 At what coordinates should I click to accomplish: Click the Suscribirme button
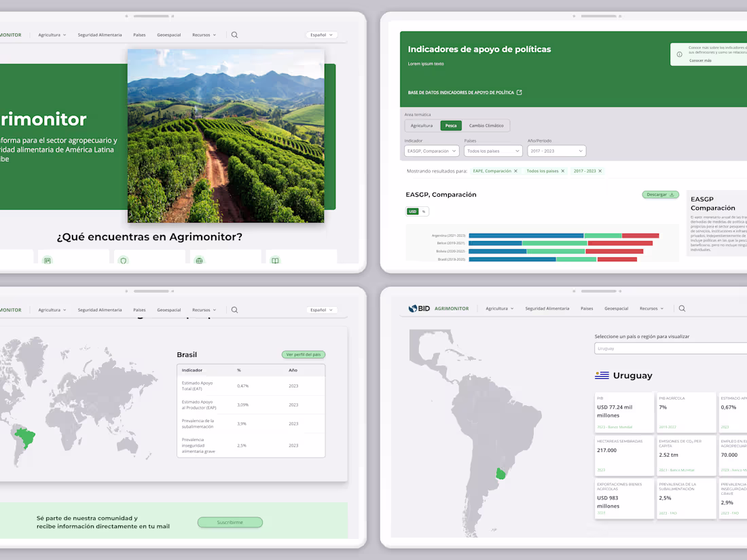point(229,522)
